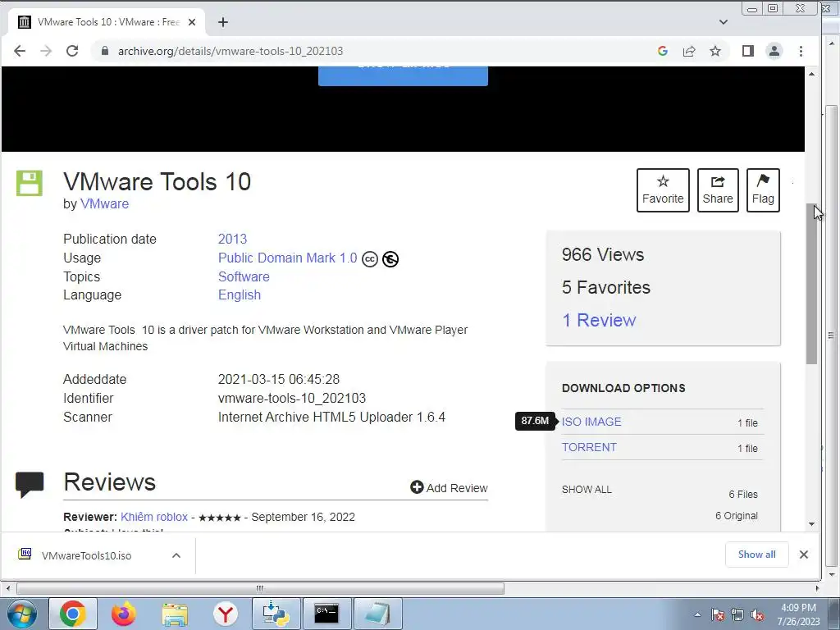This screenshot has height=630, width=840.
Task: Click the network tray icon
Action: [x=737, y=614]
